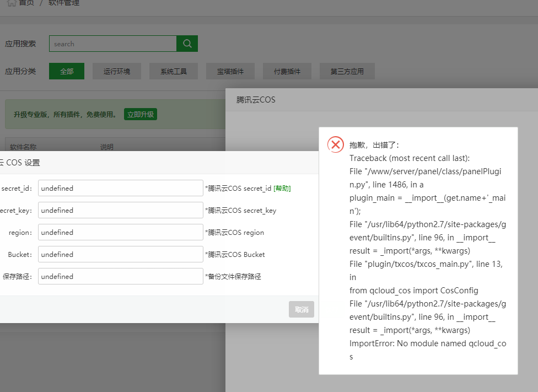
Task: Open the [帮助] help link
Action: point(282,188)
